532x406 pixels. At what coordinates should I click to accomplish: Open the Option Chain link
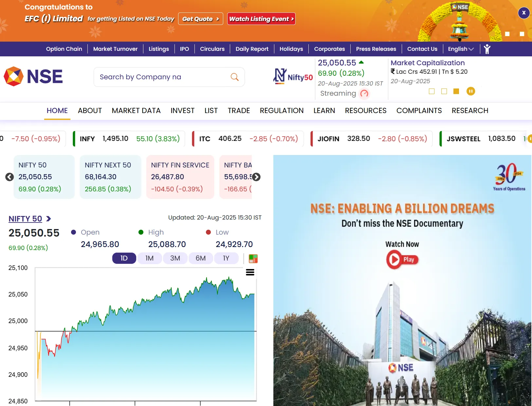click(64, 49)
